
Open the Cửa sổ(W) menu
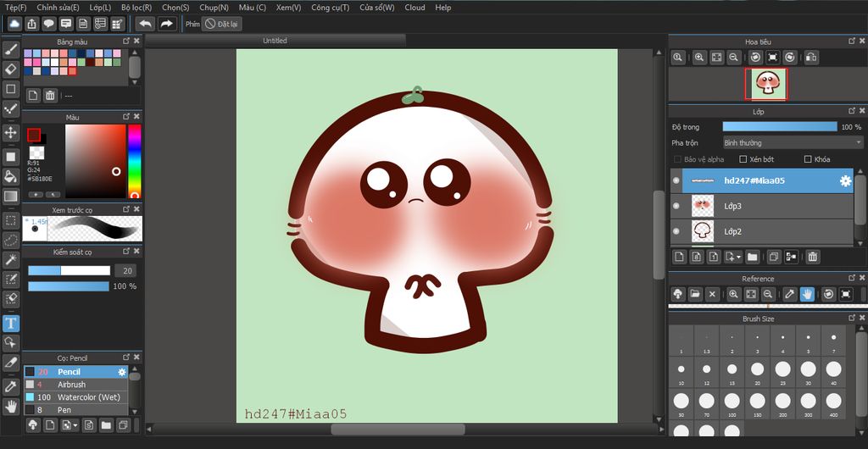(x=377, y=7)
